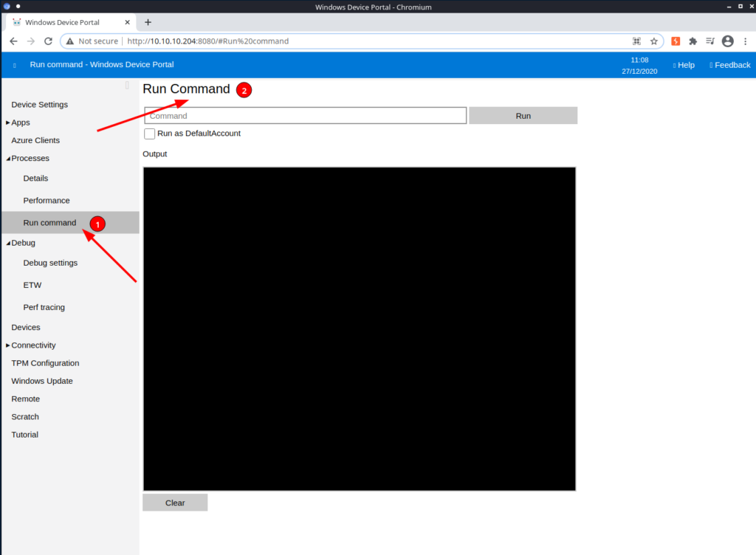Close the Windows Device Portal tab
The image size is (756, 555).
pyautogui.click(x=127, y=22)
